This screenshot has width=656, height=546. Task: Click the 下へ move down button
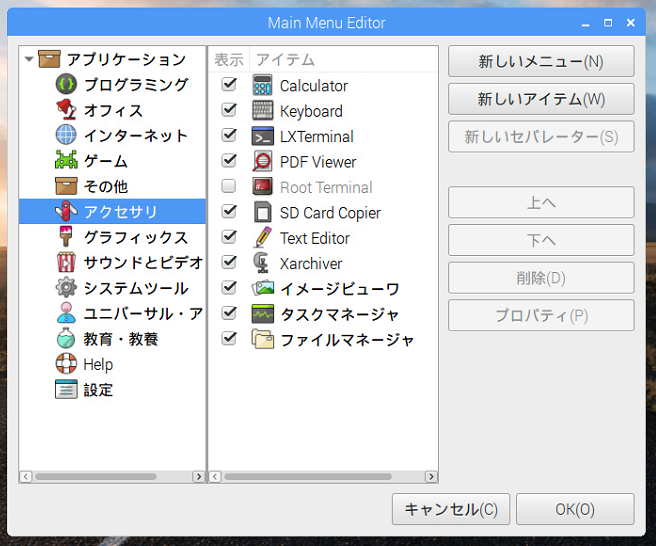[x=541, y=240]
